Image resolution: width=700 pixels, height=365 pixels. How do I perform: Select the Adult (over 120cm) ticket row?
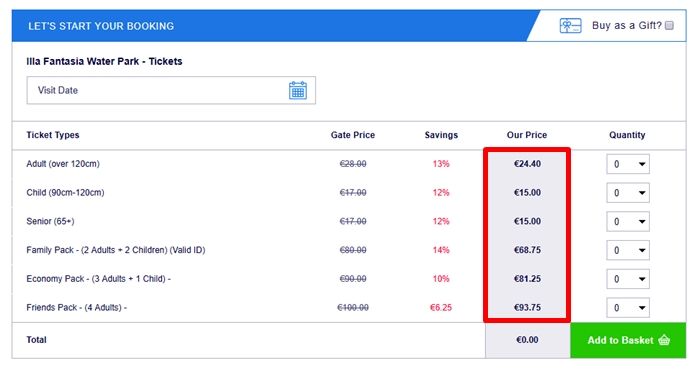tap(349, 164)
